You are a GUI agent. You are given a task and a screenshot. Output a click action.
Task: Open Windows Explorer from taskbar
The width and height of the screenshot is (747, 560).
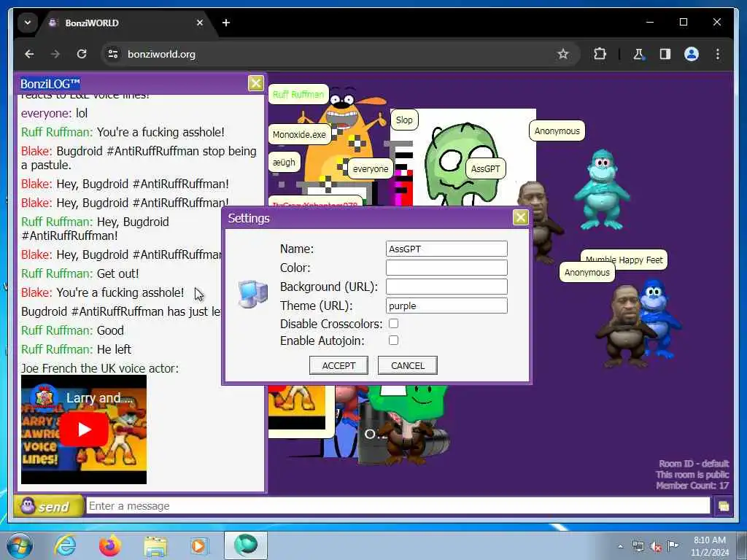tap(155, 547)
